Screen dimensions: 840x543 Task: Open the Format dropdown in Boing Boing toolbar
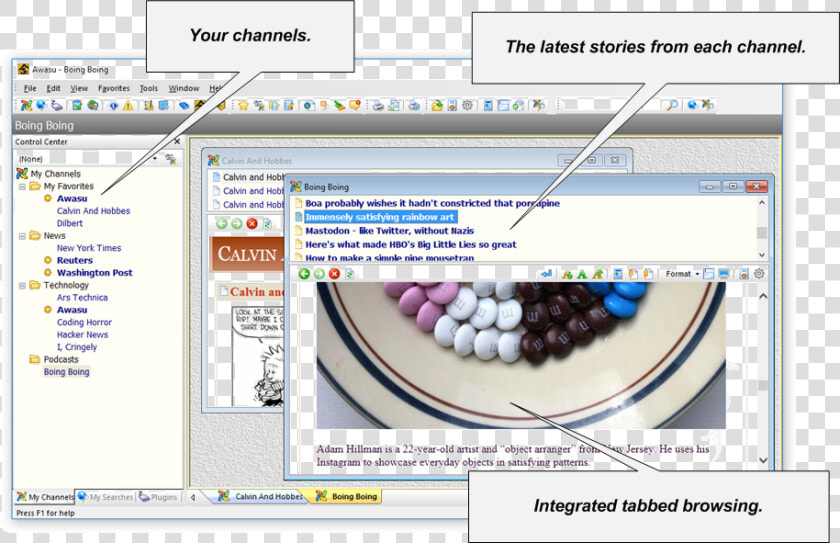[x=682, y=274]
